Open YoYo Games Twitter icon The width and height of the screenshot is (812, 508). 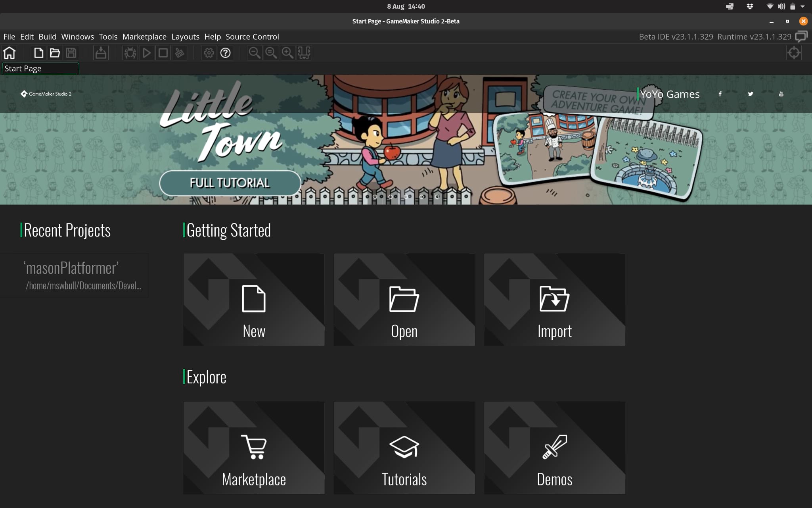pyautogui.click(x=751, y=94)
